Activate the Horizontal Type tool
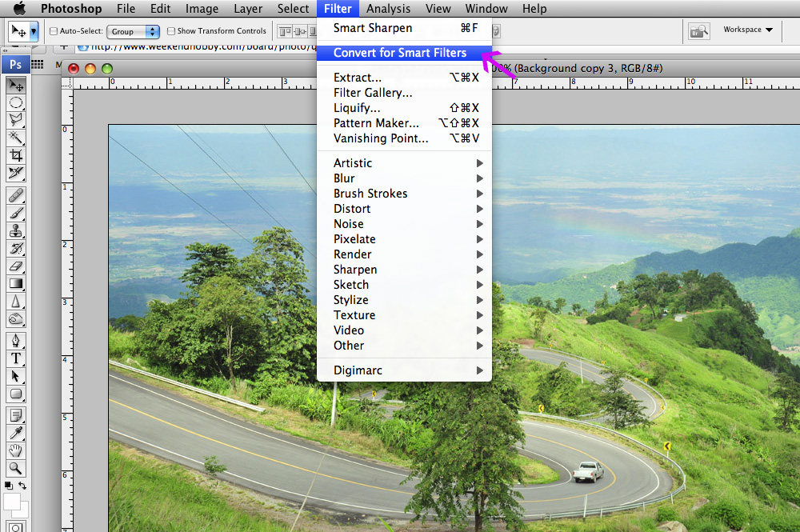The image size is (800, 532). tap(16, 359)
